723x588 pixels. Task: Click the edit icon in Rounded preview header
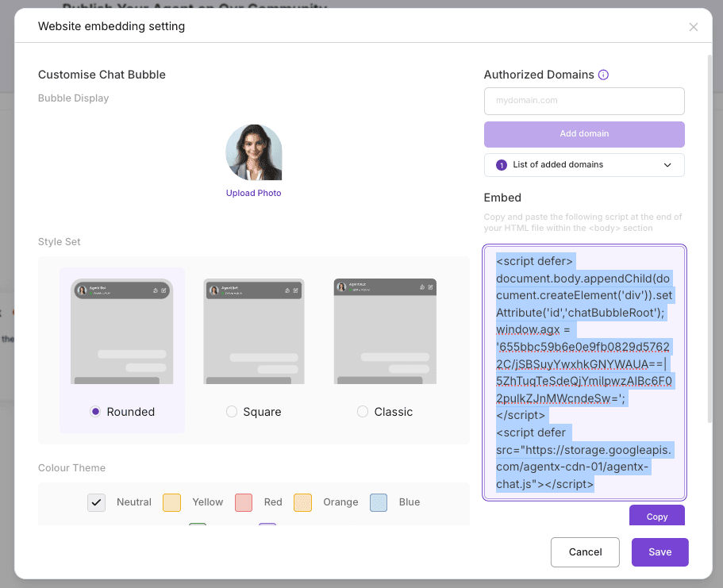click(163, 290)
